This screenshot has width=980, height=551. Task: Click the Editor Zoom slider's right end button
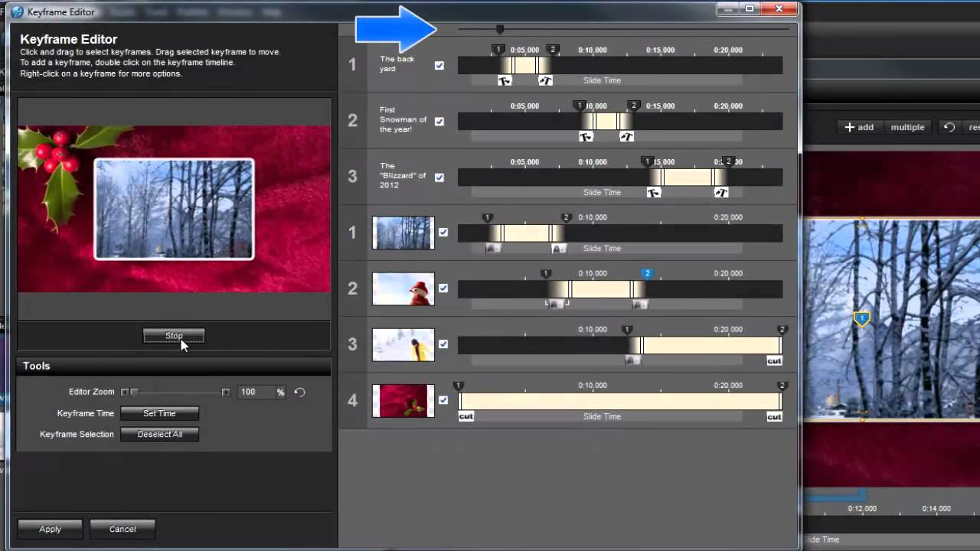point(225,392)
